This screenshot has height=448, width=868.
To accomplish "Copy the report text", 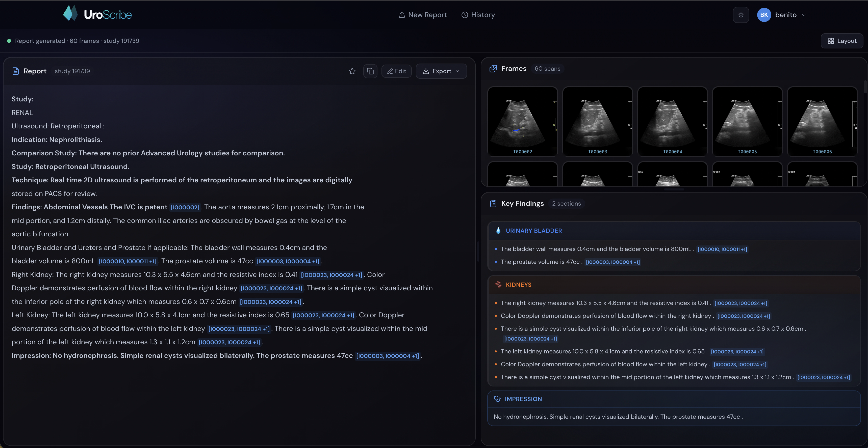I will [x=370, y=71].
